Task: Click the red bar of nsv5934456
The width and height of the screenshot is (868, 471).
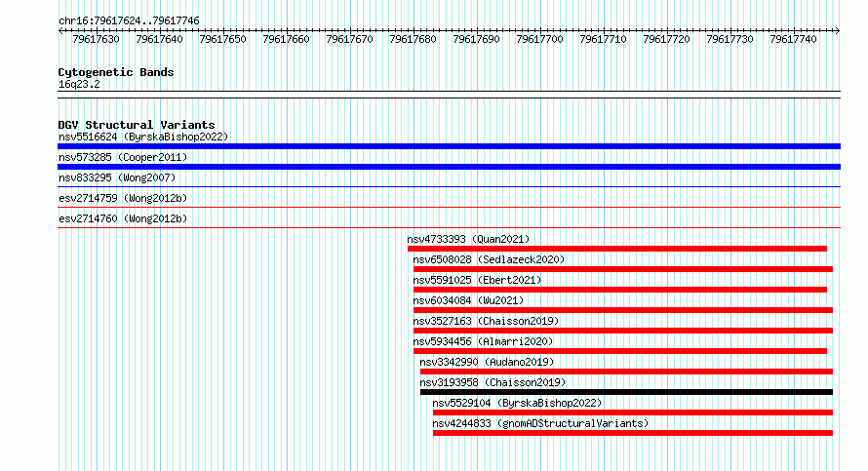Action: 620,351
